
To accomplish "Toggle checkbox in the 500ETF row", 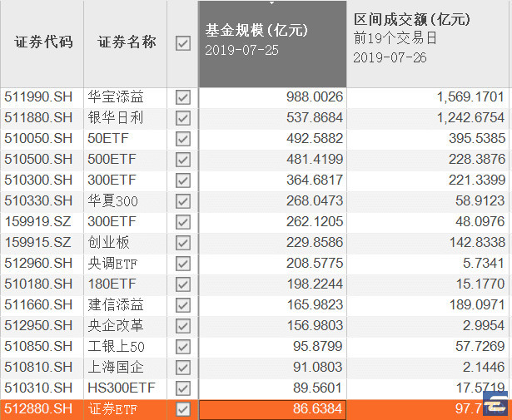I will pos(183,160).
